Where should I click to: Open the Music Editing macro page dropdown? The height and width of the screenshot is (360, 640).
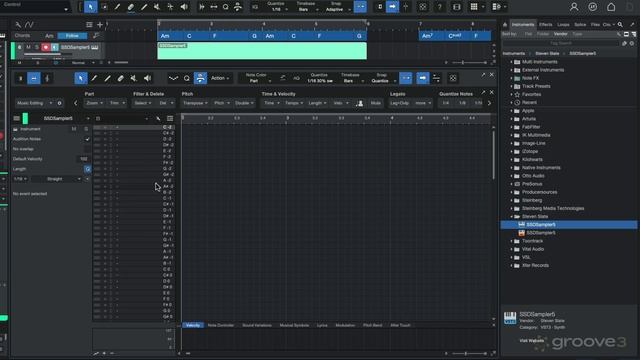coord(34,103)
